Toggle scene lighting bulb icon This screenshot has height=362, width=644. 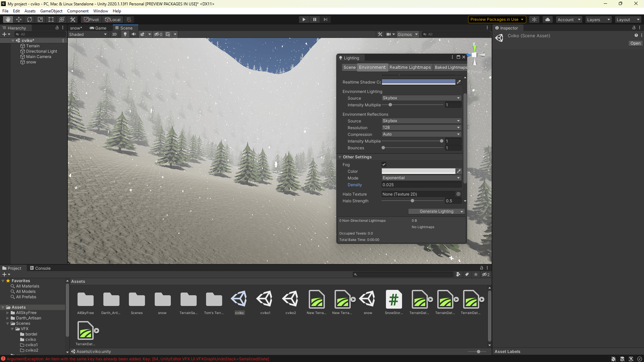pos(125,34)
